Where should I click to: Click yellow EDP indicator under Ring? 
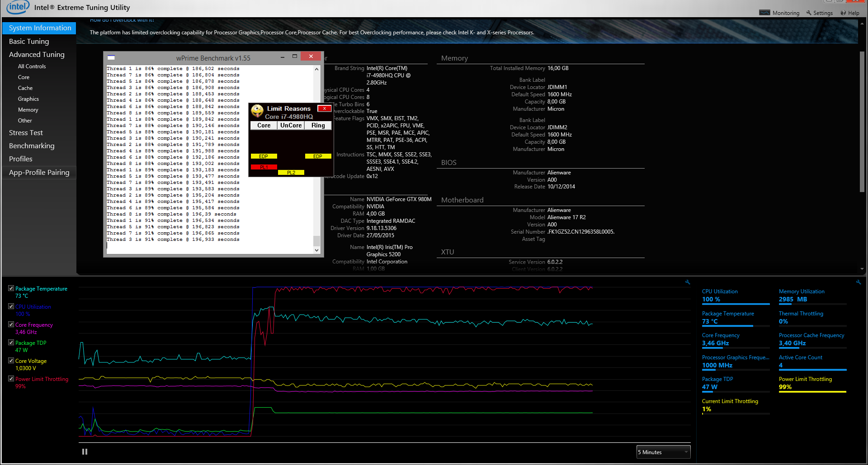[x=318, y=156]
